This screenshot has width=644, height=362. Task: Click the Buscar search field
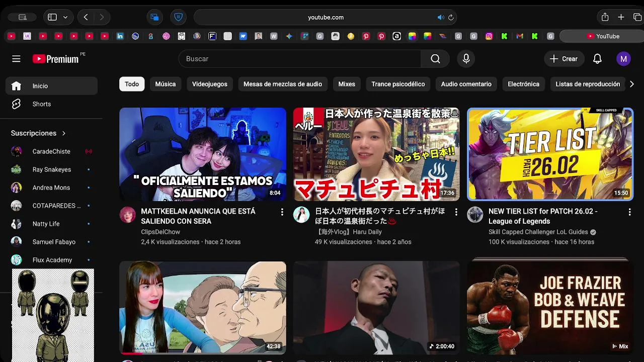coord(300,59)
